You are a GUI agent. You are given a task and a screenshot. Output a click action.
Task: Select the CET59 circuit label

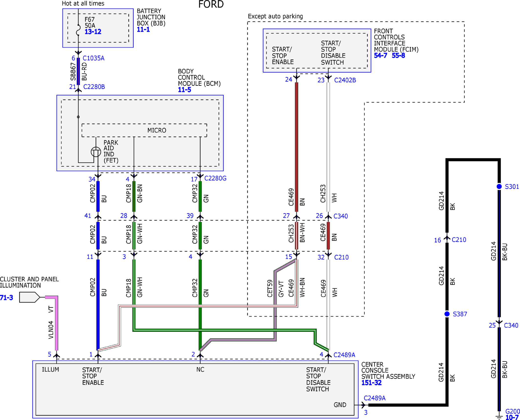coord(270,288)
